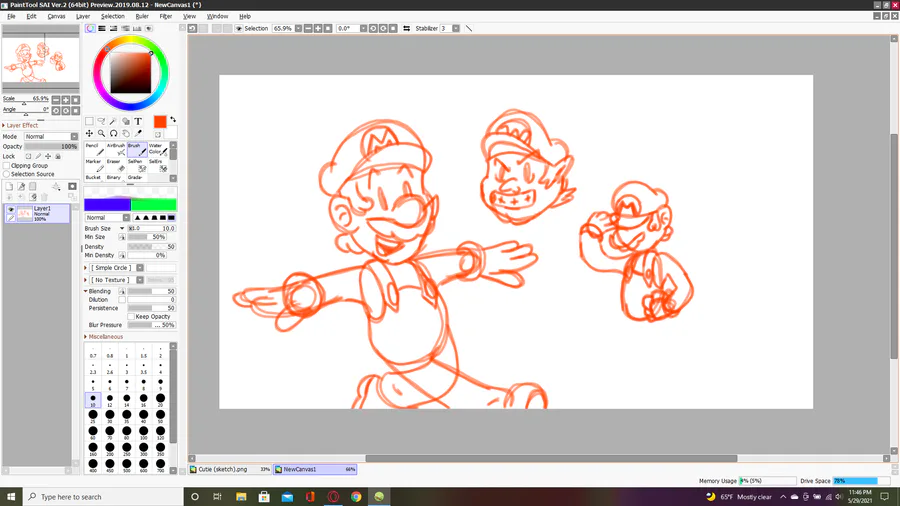Click the Undo button in toolbar

click(193, 28)
